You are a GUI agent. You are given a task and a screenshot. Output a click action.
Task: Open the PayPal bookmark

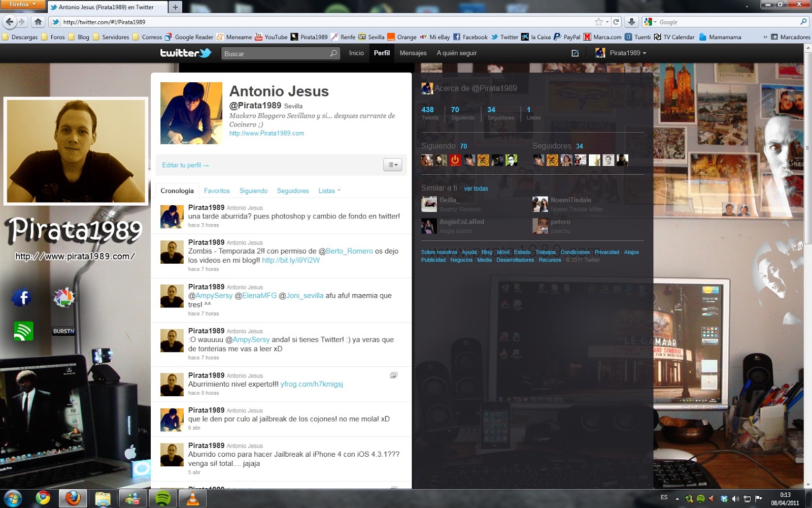coord(567,37)
